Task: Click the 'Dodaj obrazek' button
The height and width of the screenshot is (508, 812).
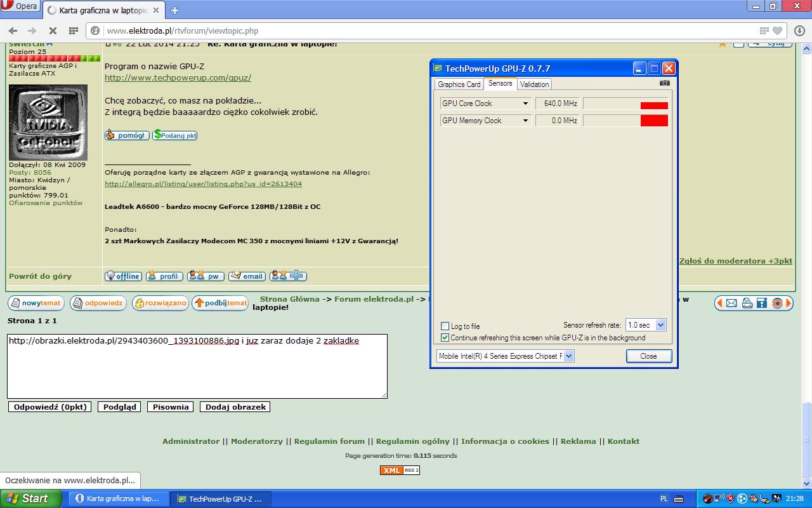Action: 235,406
